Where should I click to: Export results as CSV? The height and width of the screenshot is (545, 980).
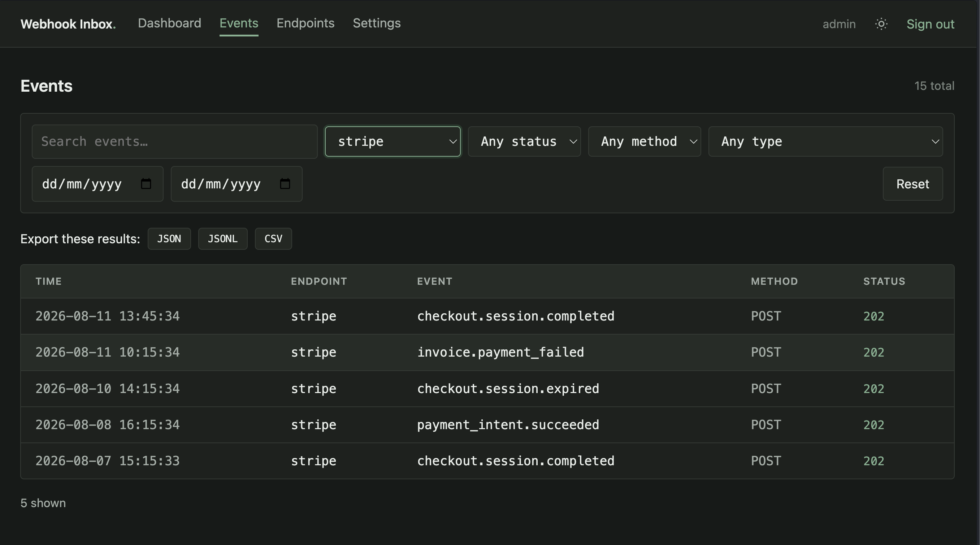[x=274, y=239]
